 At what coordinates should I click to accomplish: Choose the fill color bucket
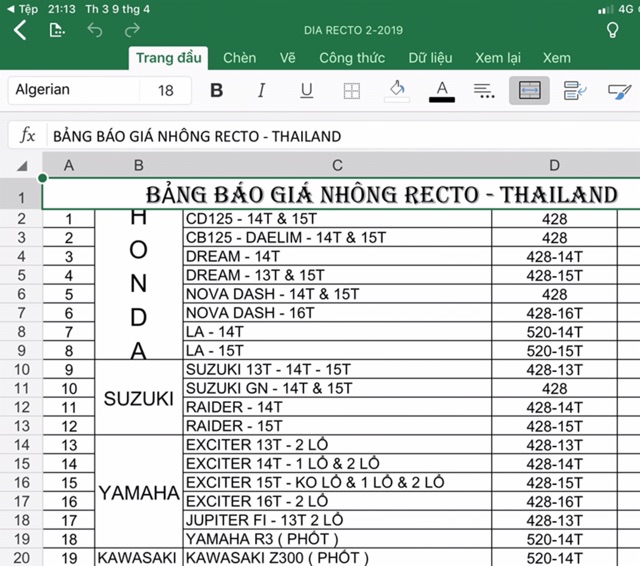tap(397, 91)
